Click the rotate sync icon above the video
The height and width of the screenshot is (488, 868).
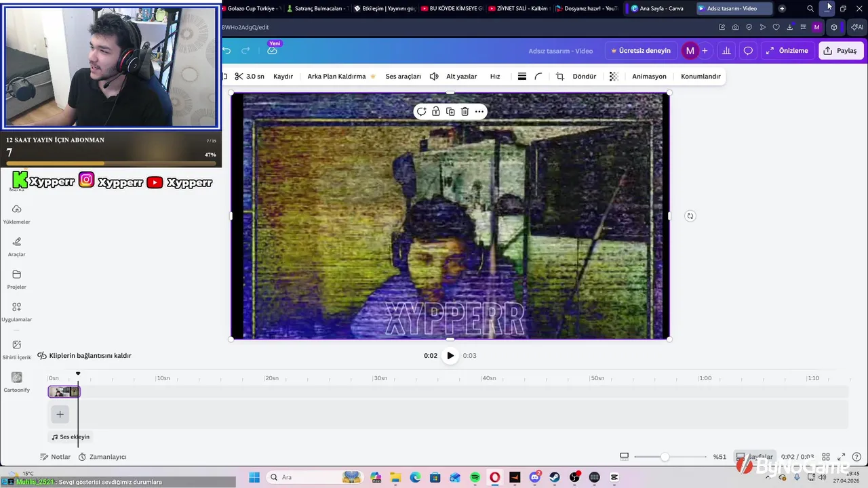point(421,112)
